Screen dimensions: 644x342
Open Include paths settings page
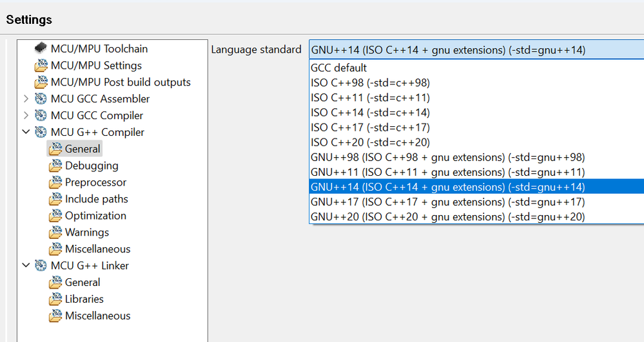coord(97,199)
